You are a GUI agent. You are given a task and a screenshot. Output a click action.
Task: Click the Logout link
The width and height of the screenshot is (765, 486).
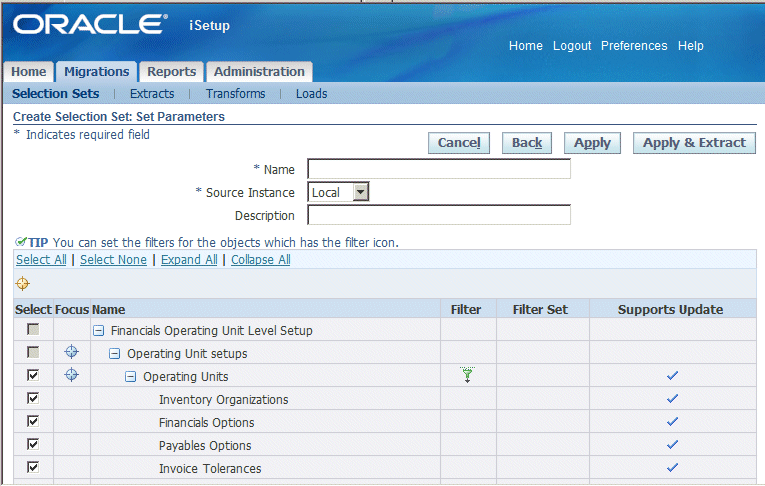572,46
